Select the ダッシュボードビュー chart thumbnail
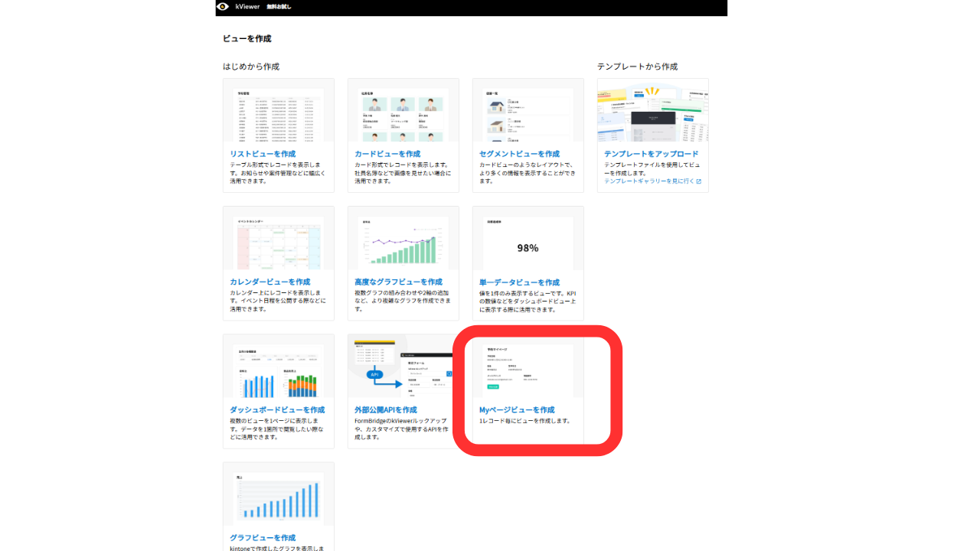The image size is (980, 551). 278,369
